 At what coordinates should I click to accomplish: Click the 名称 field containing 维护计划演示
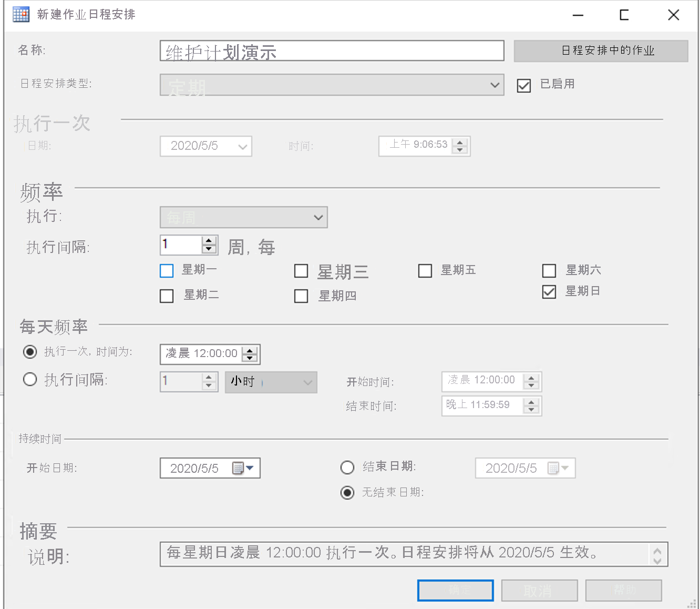(332, 50)
